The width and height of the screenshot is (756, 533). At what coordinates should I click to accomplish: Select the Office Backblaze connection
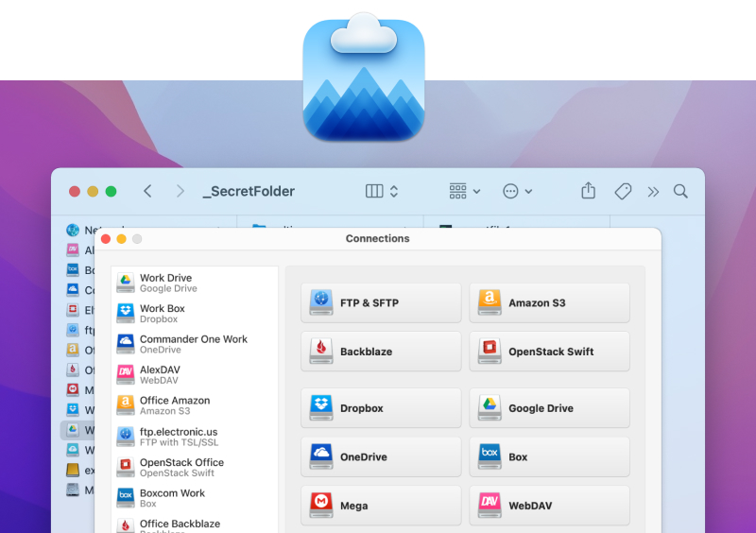tap(195, 524)
